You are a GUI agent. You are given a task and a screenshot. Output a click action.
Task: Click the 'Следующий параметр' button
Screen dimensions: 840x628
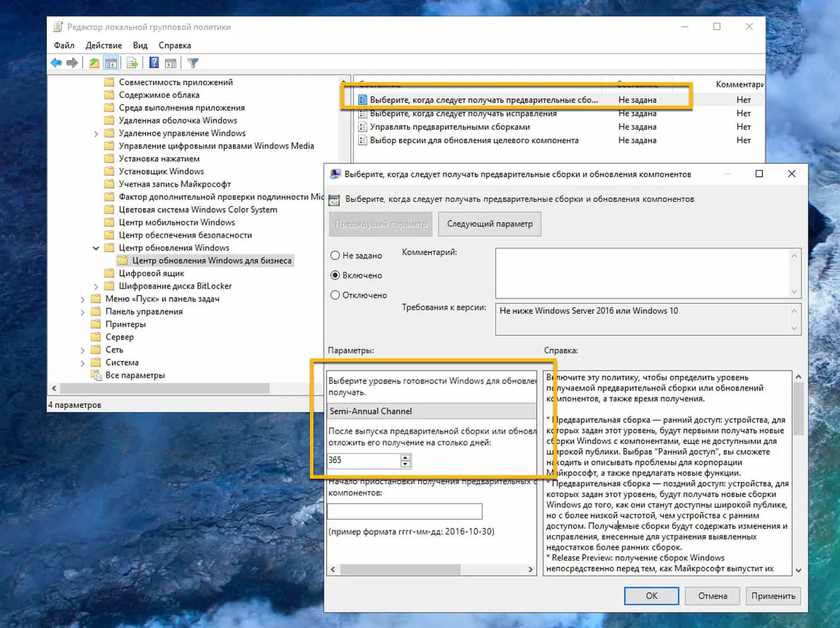(490, 224)
